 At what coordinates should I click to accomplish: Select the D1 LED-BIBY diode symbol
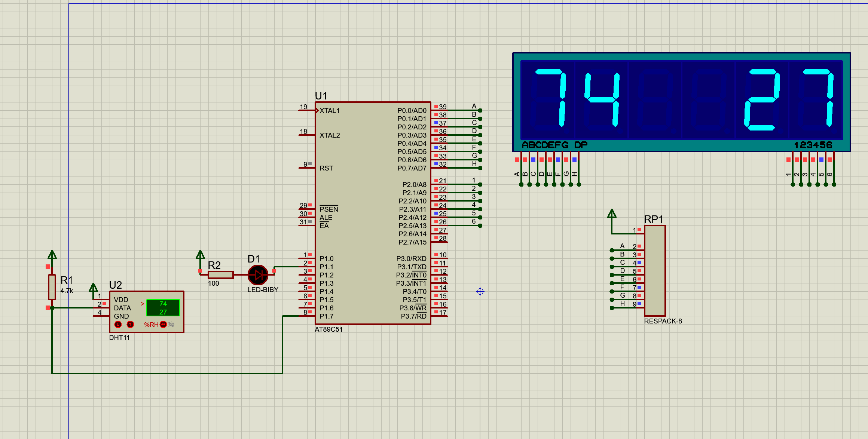(x=258, y=275)
